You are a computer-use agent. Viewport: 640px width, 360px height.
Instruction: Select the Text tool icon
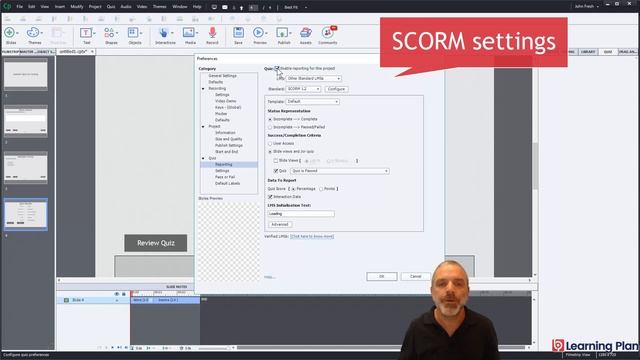(x=86, y=33)
